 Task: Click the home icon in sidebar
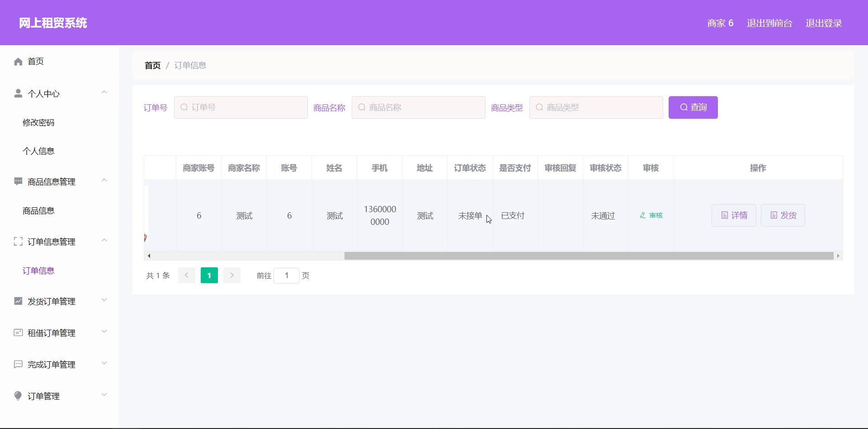tap(18, 61)
